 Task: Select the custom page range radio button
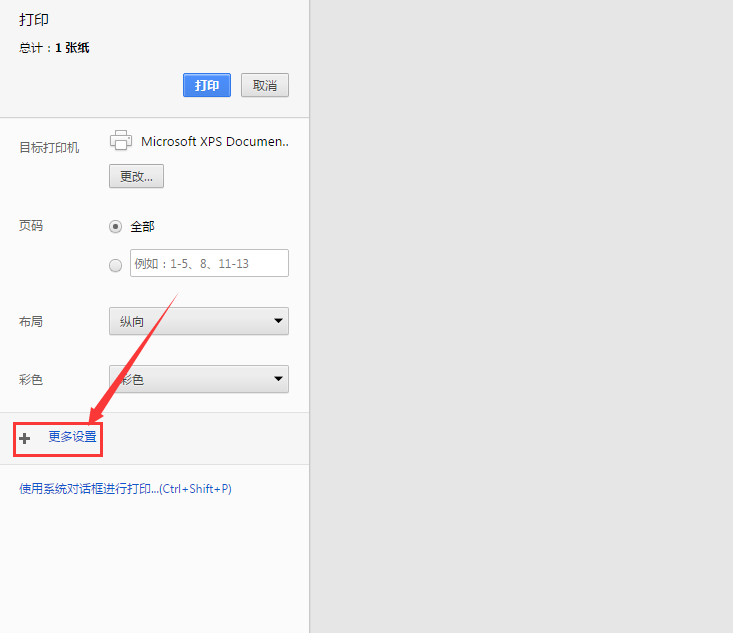tap(115, 265)
